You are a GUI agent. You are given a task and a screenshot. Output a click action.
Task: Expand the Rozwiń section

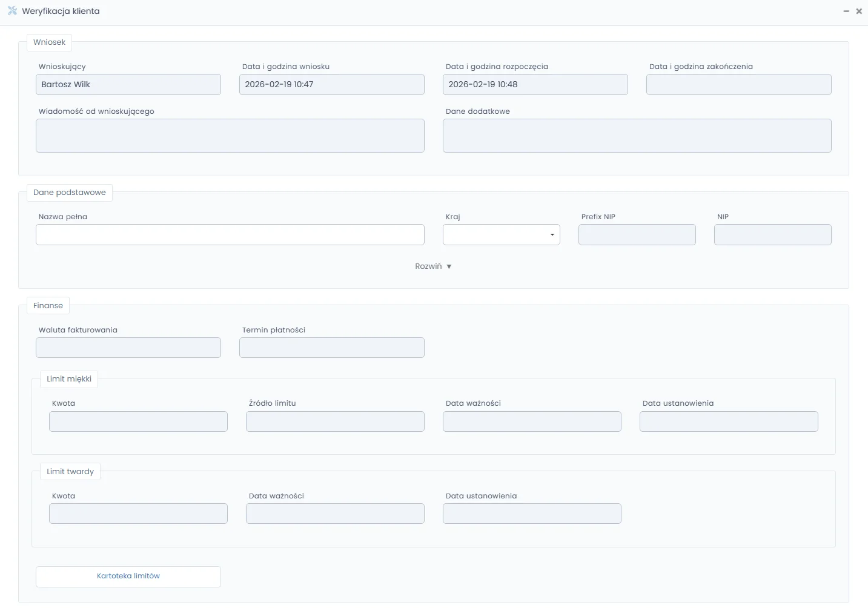coord(433,266)
